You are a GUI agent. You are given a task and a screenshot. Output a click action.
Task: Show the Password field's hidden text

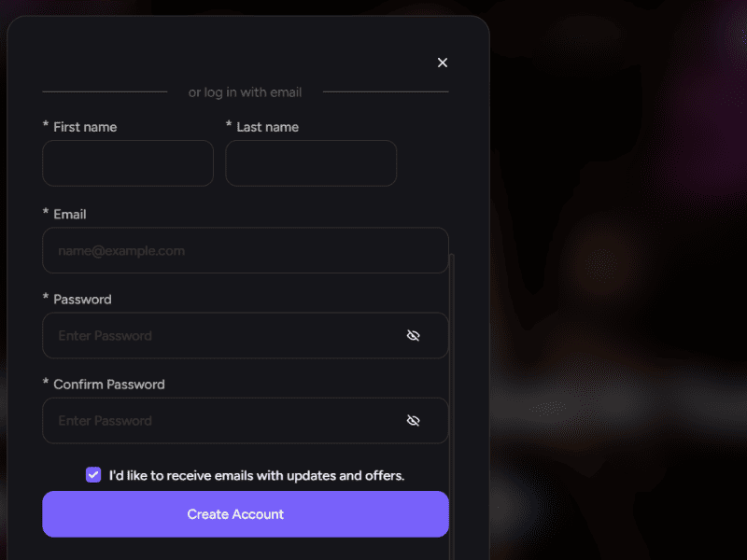414,336
